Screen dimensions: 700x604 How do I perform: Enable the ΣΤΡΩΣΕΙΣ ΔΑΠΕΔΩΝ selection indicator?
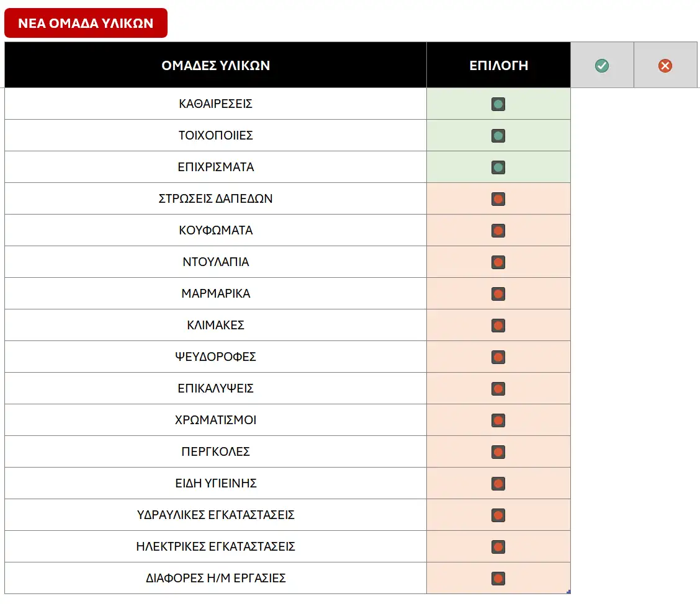tap(498, 199)
